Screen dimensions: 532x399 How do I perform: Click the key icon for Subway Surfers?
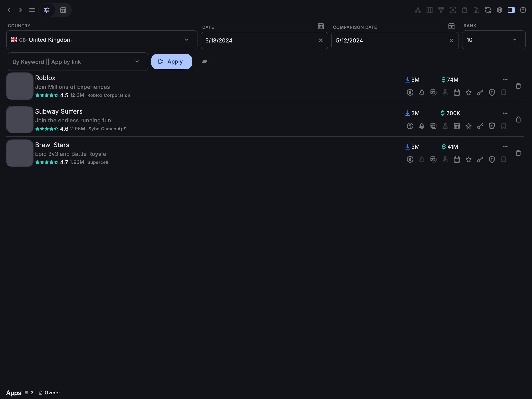pyautogui.click(x=480, y=126)
